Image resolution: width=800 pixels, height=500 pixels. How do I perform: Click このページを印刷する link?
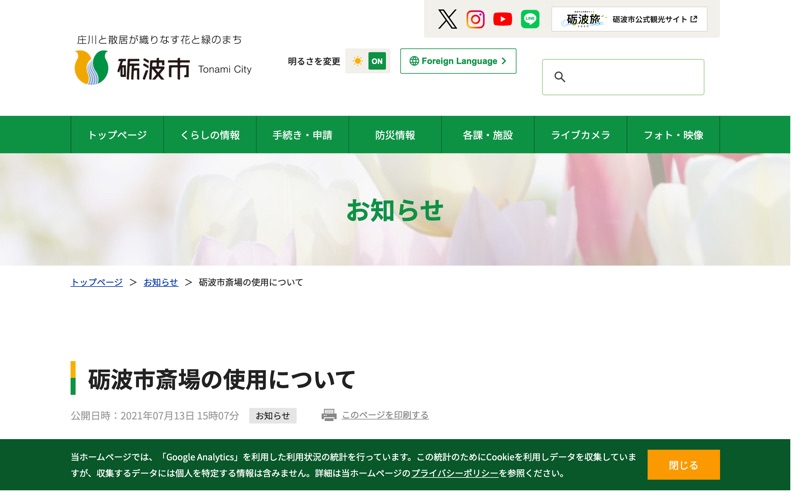pos(385,415)
